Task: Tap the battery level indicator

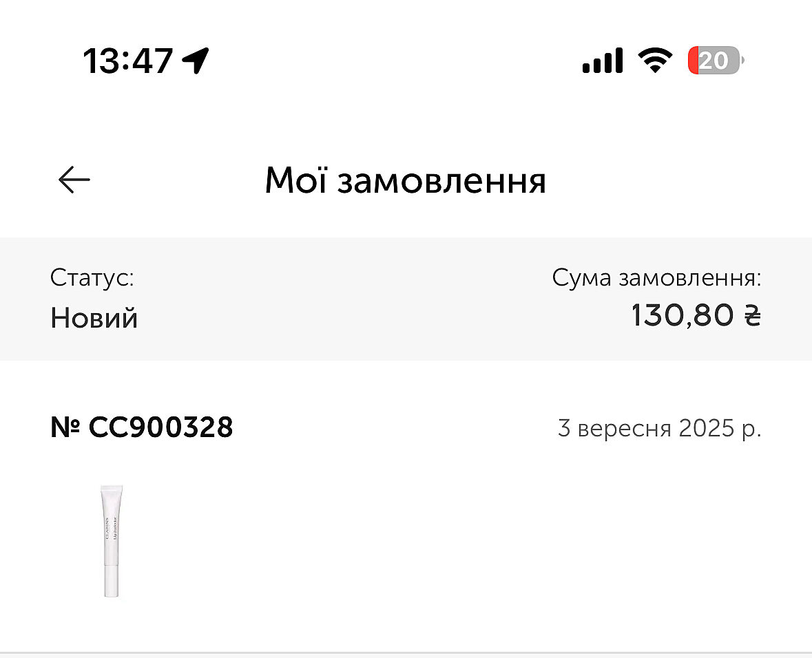Action: (x=714, y=61)
